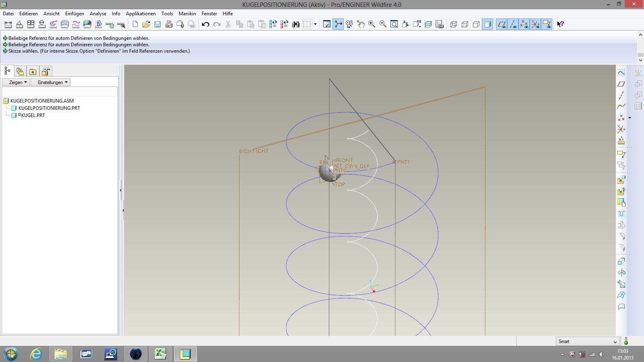Screen dimensions: 644x362
Task: Toggle spin center display
Action: tap(338, 24)
